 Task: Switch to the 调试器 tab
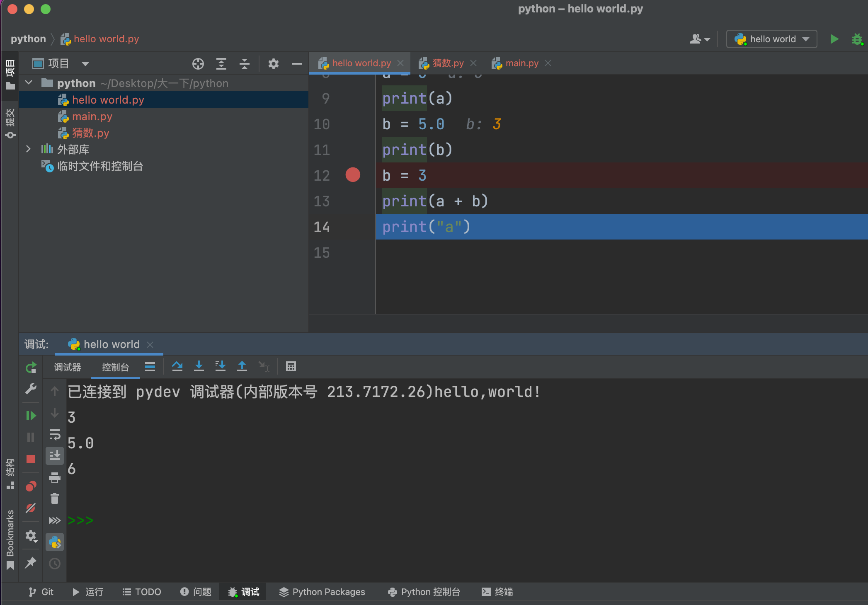[x=68, y=367]
